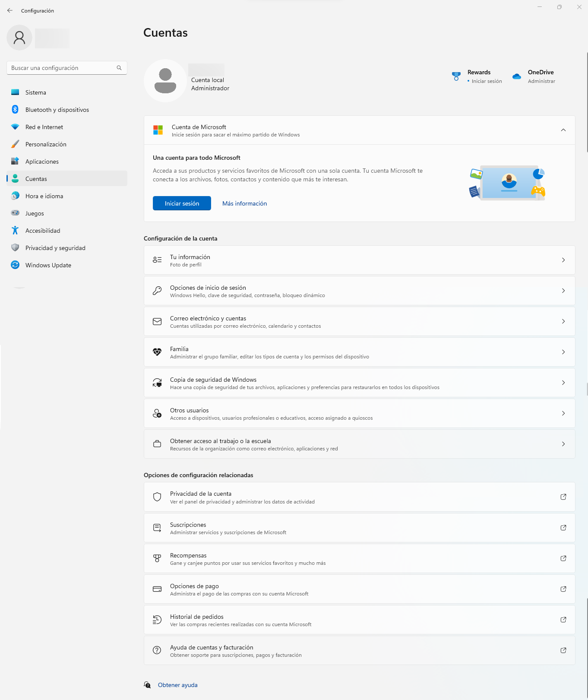Navigate to Windows Update
588x700 pixels.
[x=67, y=265]
